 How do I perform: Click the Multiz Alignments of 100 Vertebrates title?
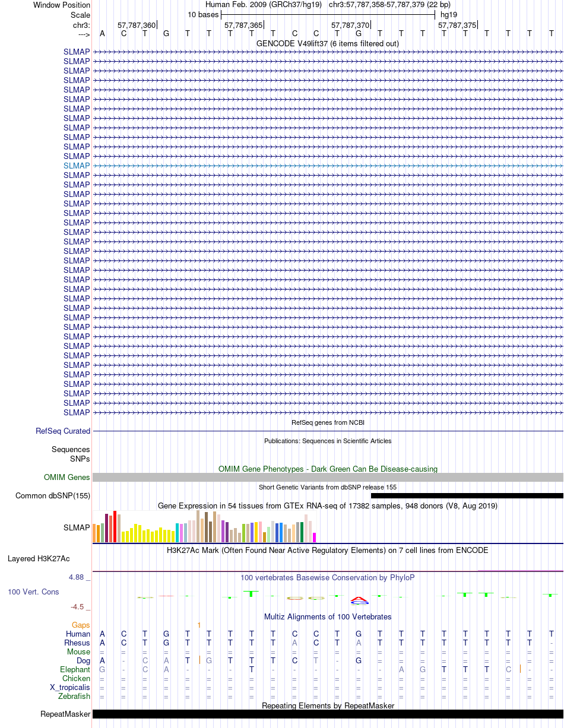tap(328, 616)
